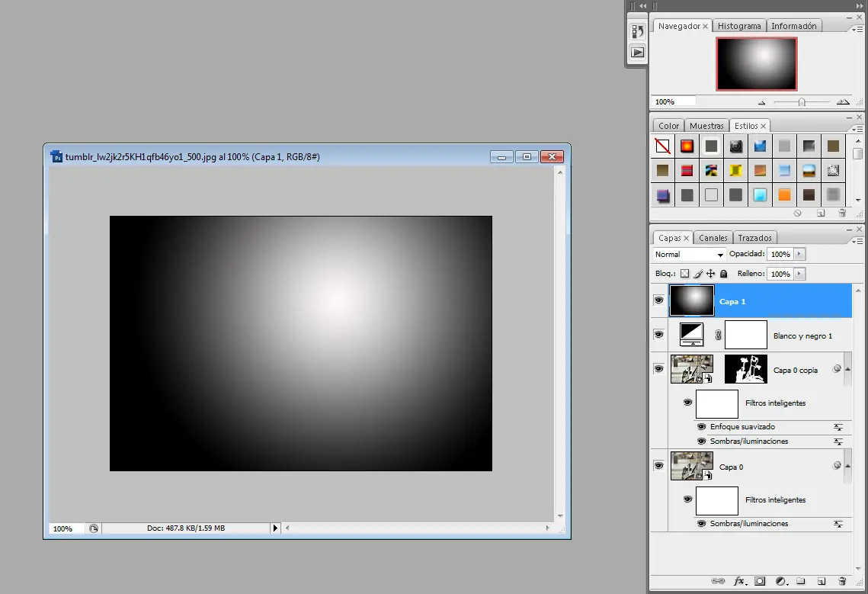Apply the red-orange glow style swatch
The image size is (868, 594).
click(687, 146)
